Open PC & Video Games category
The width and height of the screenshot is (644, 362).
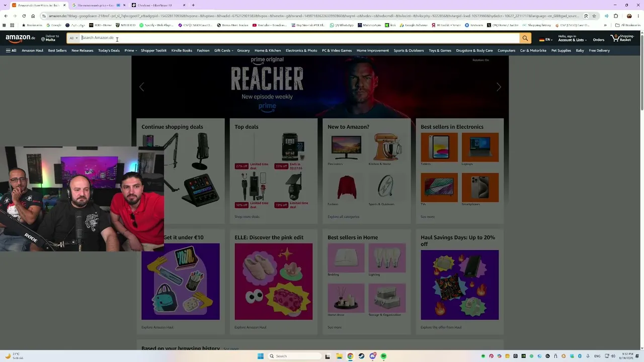tap(337, 50)
